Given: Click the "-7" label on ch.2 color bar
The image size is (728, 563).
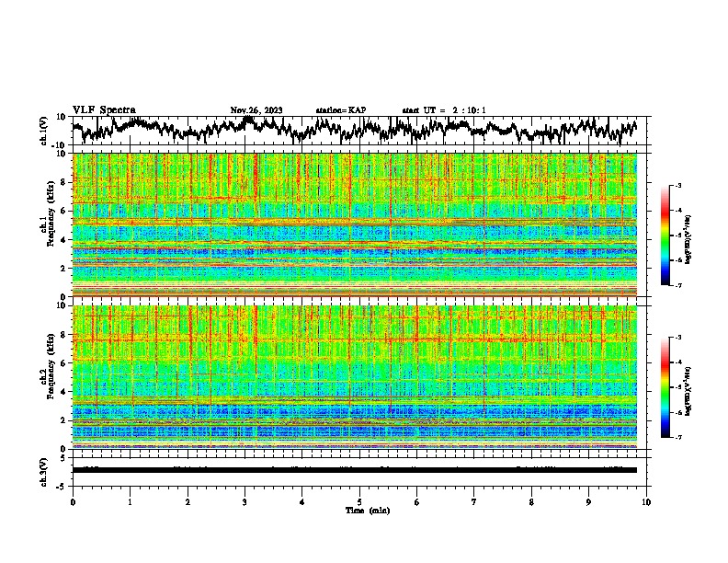Looking at the screenshot, I should pos(678,438).
